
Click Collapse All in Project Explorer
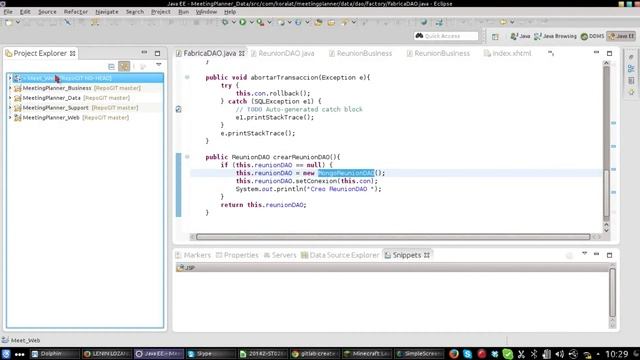tap(111, 66)
